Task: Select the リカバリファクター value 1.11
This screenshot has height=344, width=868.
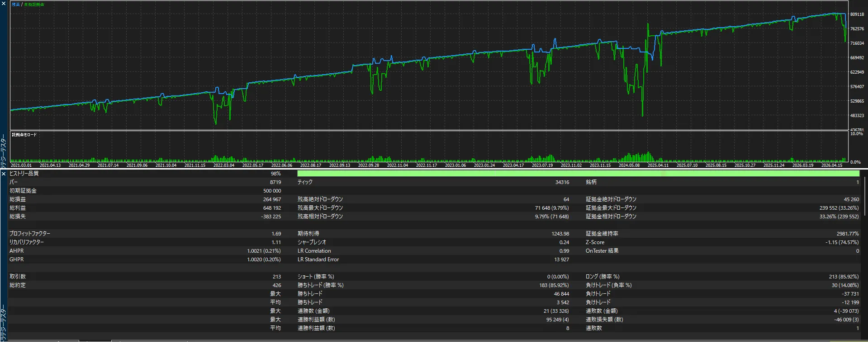Action: pos(276,242)
